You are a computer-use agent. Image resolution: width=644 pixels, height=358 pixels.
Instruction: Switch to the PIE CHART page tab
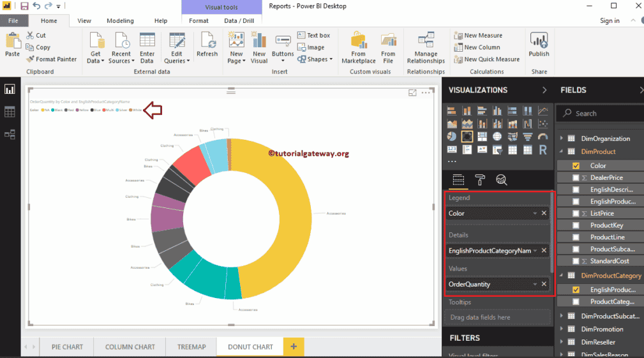(68, 347)
